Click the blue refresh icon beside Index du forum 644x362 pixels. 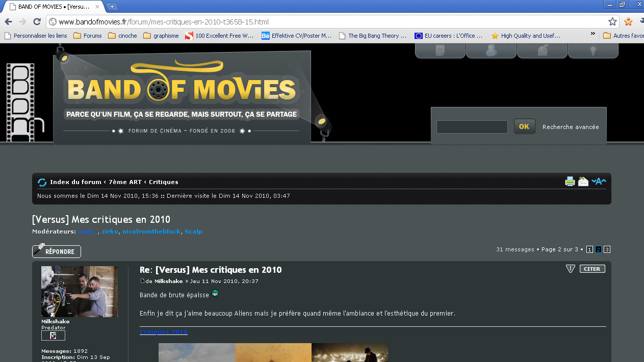[x=42, y=182]
